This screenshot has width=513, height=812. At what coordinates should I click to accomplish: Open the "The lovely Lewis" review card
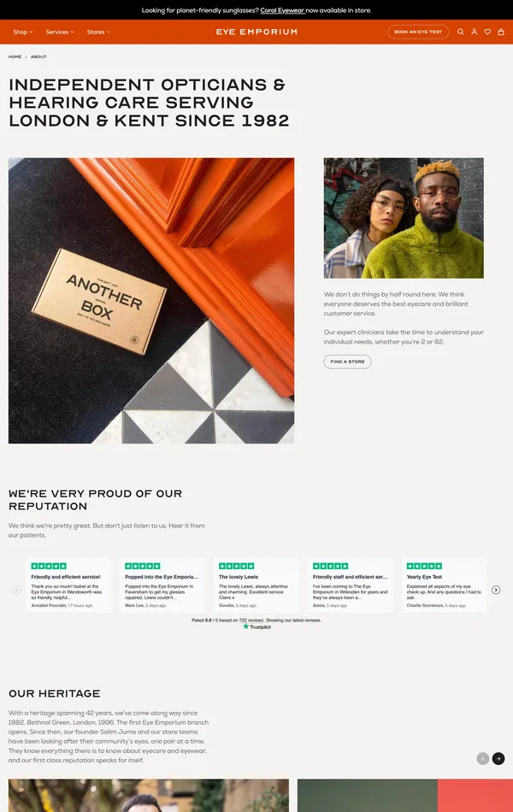pos(256,585)
